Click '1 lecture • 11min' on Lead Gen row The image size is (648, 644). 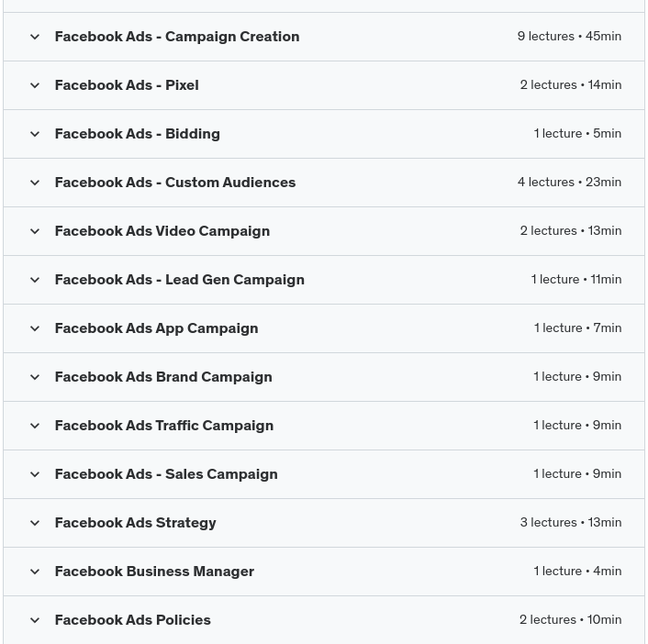pyautogui.click(x=575, y=280)
